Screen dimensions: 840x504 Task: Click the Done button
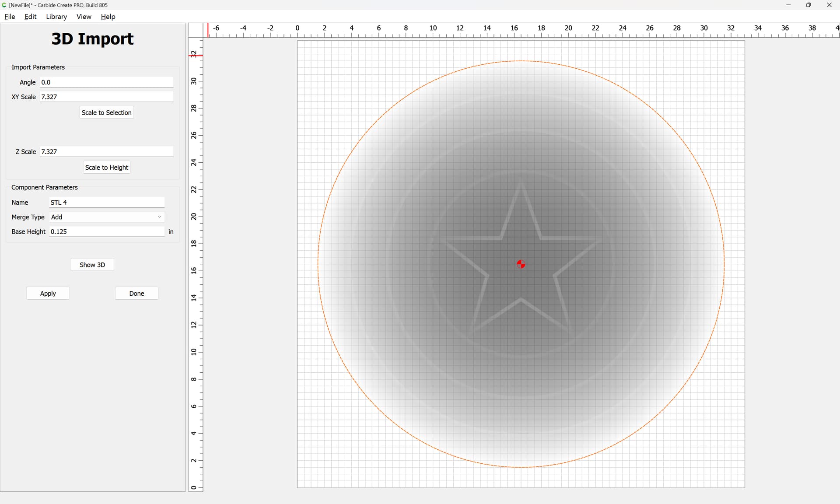pos(136,293)
